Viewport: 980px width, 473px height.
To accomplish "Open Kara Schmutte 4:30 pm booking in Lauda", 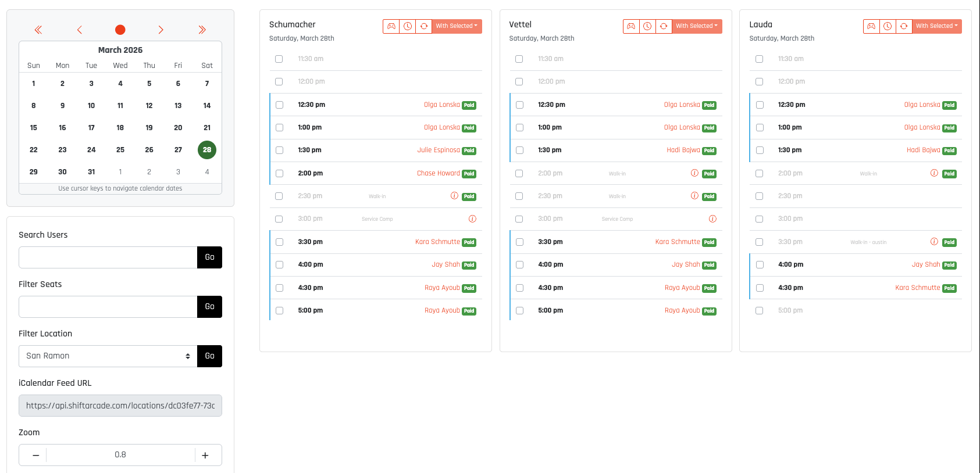I will [x=918, y=288].
